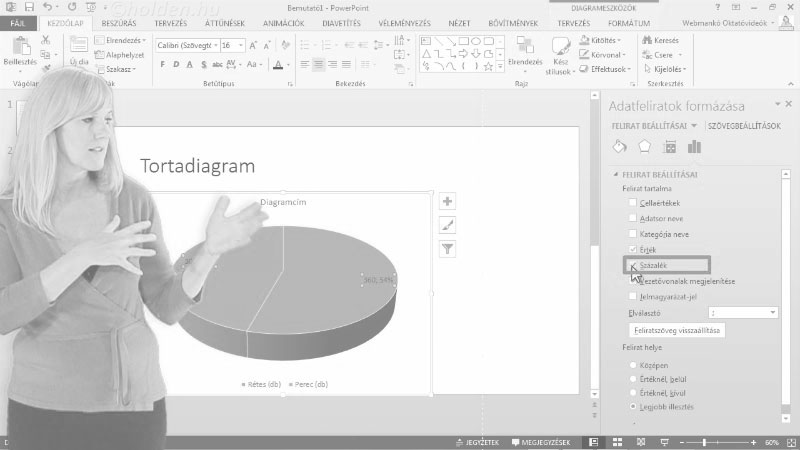Switch to BESZÚRÁS ribbon tab
The height and width of the screenshot is (450, 800).
118,23
